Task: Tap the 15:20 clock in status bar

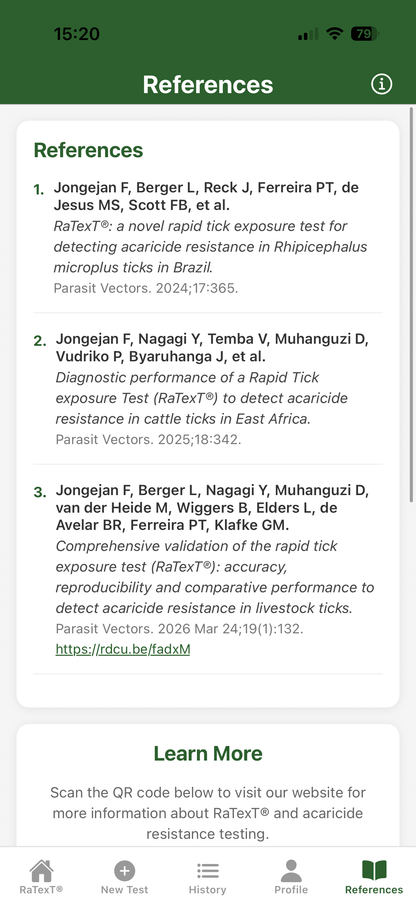Action: click(77, 34)
